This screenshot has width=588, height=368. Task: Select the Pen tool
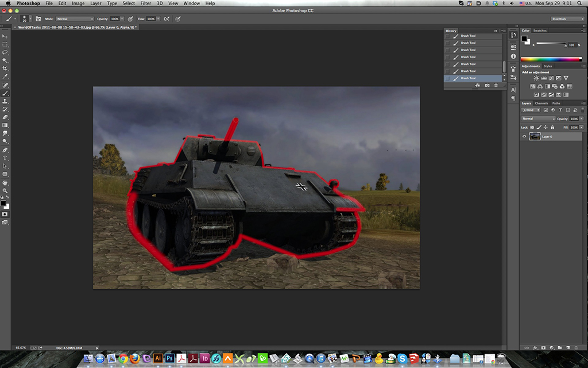pyautogui.click(x=5, y=150)
